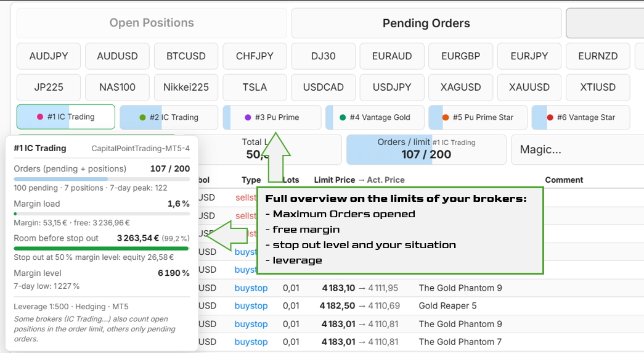
Task: Filter by XAGUSD symbol
Action: click(x=461, y=87)
